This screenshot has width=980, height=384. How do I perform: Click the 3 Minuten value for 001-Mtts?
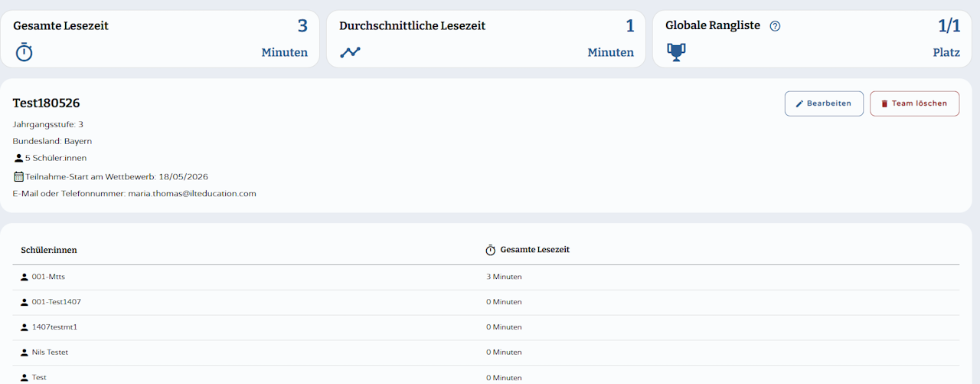(x=504, y=277)
